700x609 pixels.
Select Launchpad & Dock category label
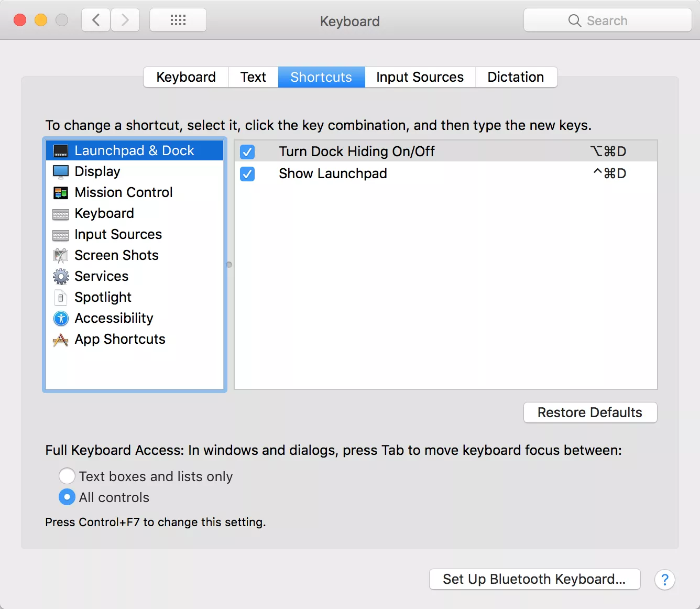click(134, 151)
